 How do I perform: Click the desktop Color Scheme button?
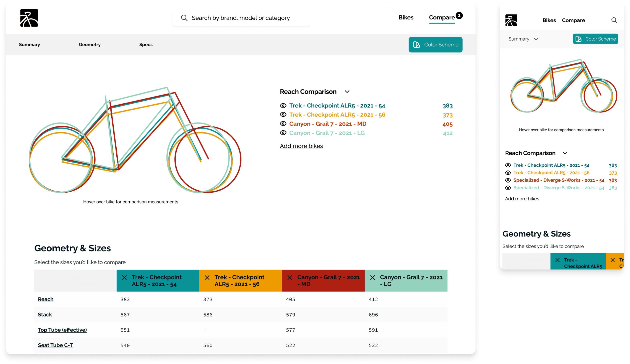435,45
